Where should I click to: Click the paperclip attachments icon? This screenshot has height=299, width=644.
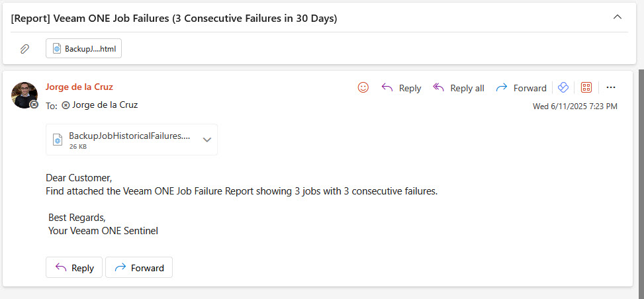click(x=24, y=49)
